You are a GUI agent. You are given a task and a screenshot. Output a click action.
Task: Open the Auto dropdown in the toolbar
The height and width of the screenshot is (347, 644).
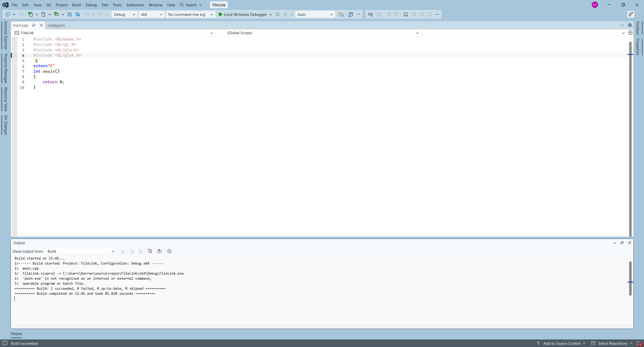(x=315, y=14)
